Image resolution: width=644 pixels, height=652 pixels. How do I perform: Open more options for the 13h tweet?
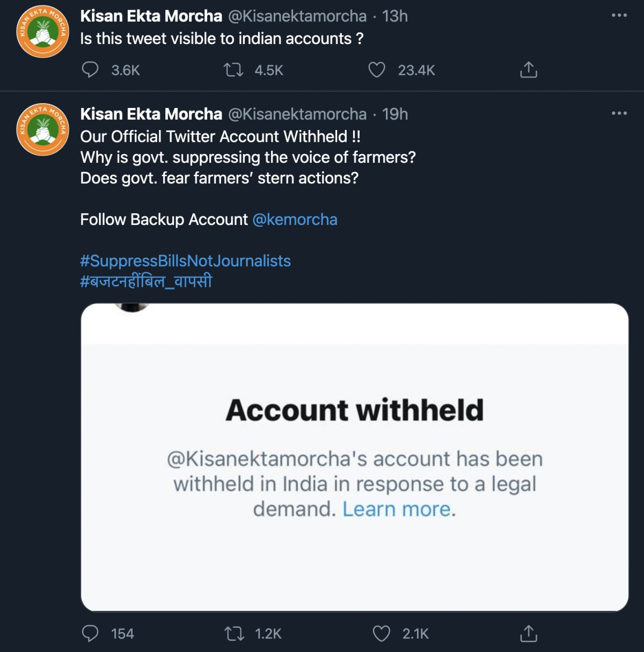click(619, 15)
